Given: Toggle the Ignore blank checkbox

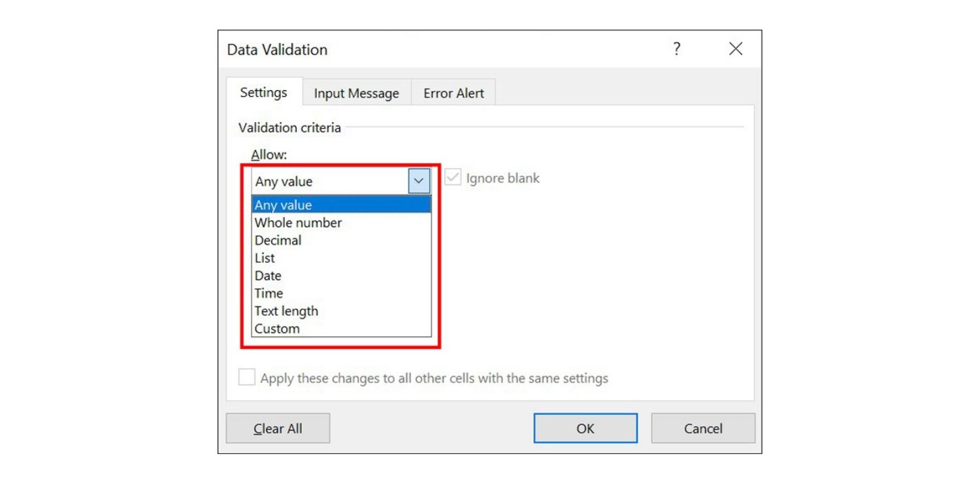Looking at the screenshot, I should click(452, 178).
